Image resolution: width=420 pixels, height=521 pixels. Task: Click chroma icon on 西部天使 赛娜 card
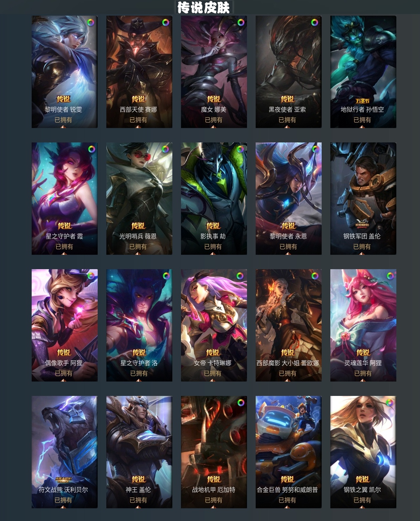click(166, 23)
